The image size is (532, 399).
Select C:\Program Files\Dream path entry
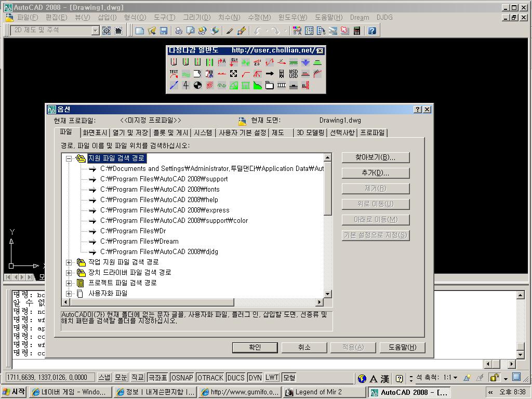click(139, 241)
